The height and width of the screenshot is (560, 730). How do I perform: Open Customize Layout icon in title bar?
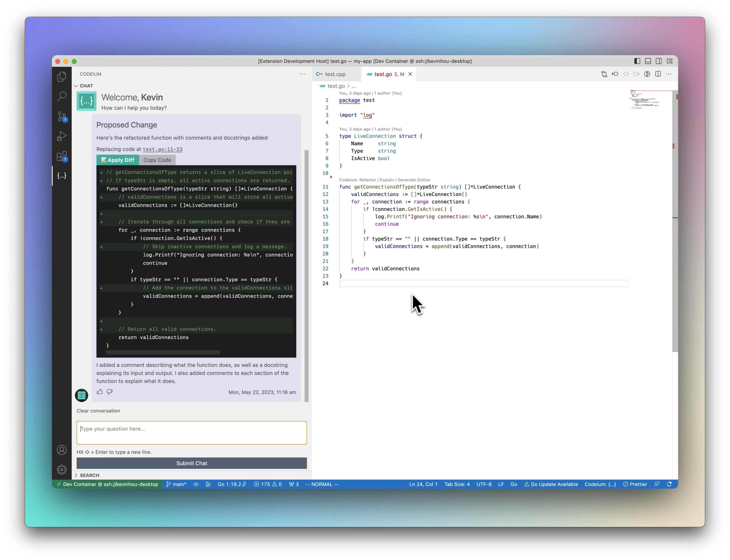click(x=670, y=61)
